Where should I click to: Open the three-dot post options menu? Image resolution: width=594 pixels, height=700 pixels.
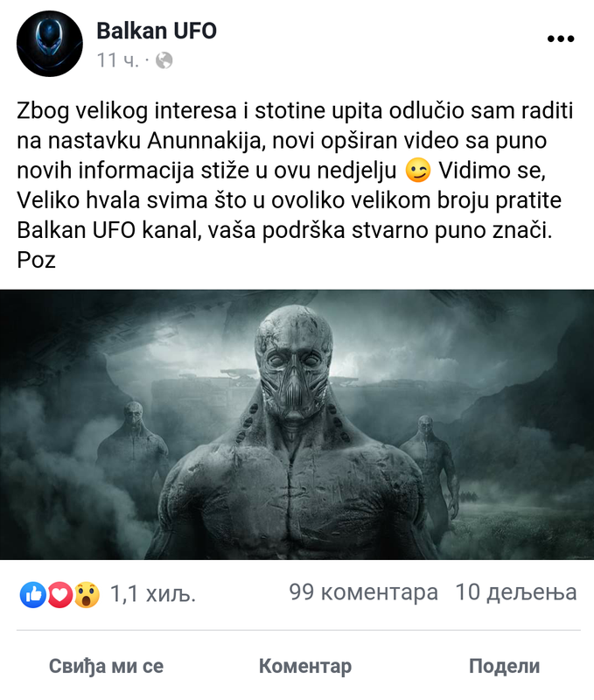click(x=561, y=38)
